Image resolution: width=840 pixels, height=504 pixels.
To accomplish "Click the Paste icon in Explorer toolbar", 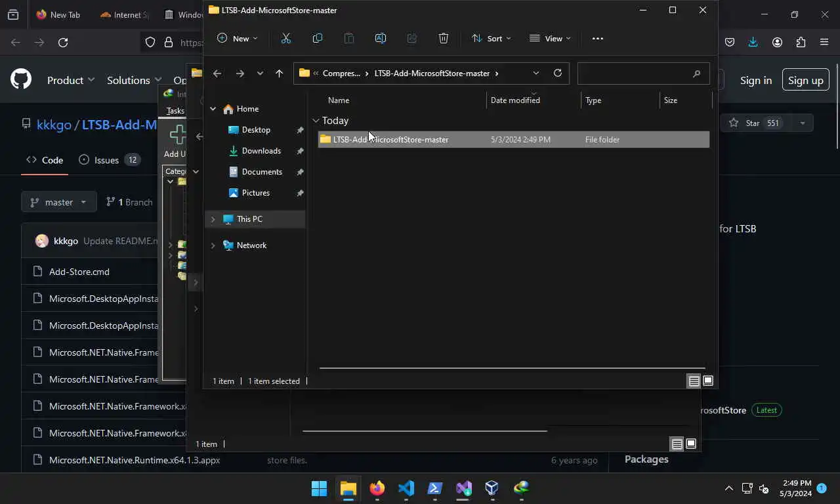I will 349,39.
